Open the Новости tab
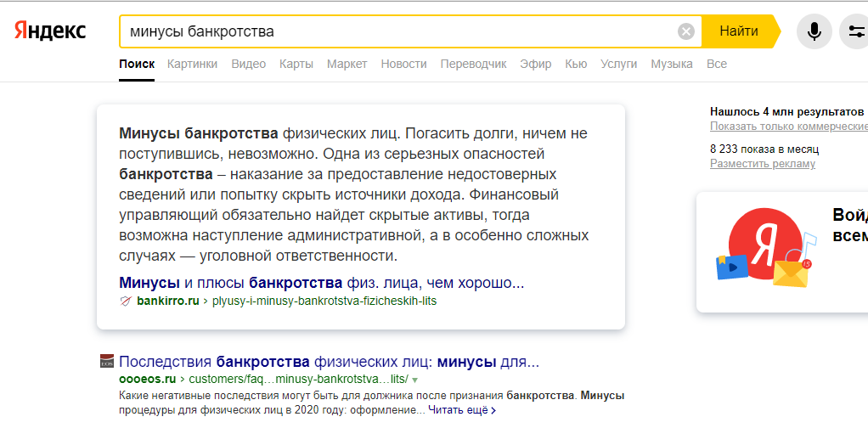The height and width of the screenshot is (428, 868). pyautogui.click(x=403, y=65)
